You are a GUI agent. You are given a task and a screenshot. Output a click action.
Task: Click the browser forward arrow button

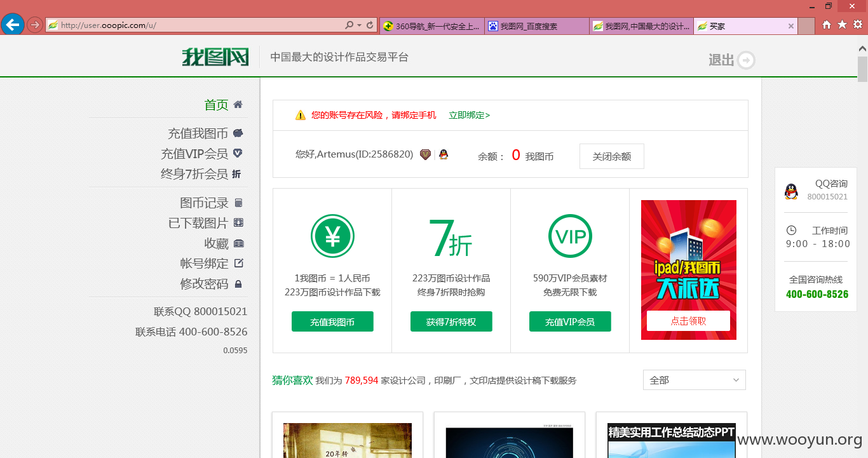(34, 25)
